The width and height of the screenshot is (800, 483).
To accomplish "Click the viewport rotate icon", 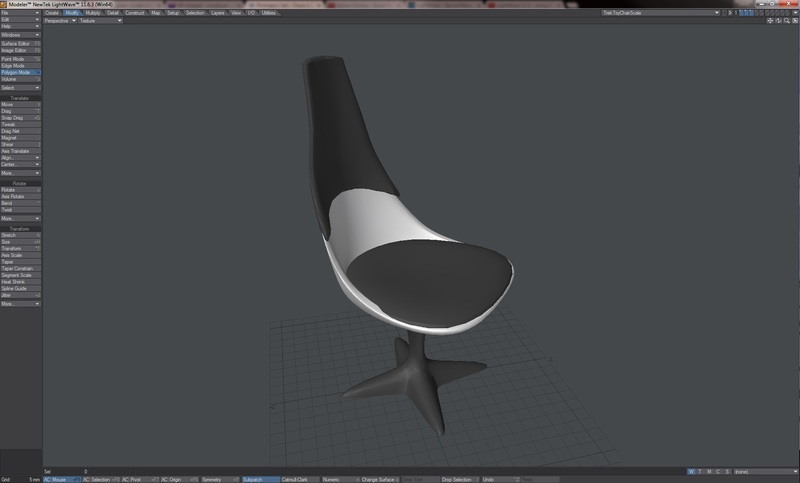I will coord(778,21).
